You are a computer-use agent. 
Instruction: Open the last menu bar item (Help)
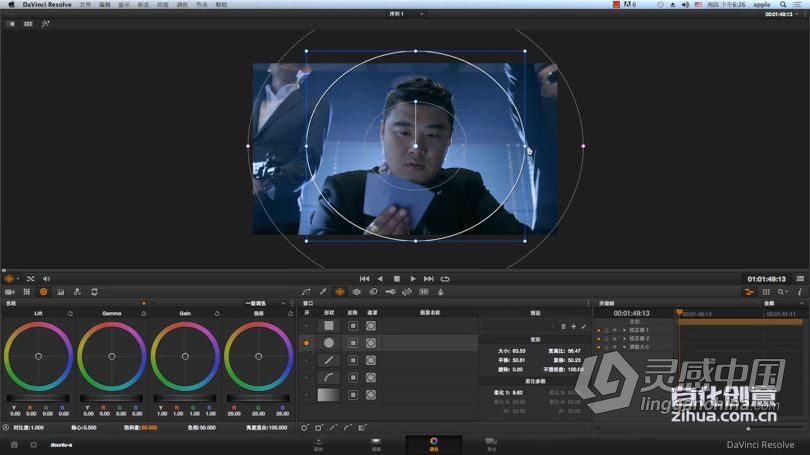[x=221, y=4]
